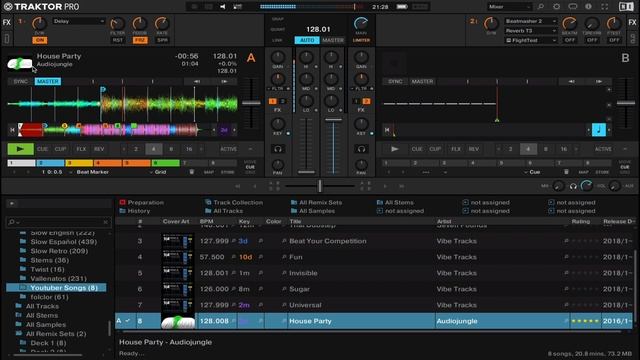
Task: Open Slow Retro (209) playlist
Action: 59,251
